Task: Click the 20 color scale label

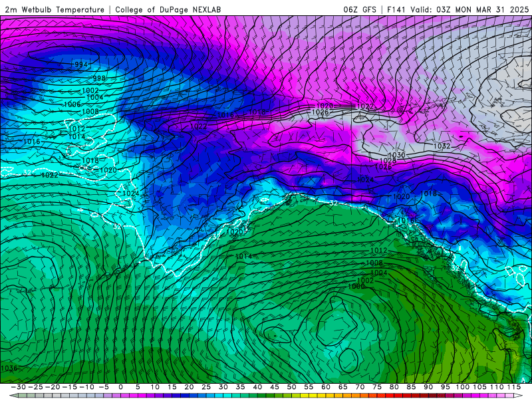Action: (x=189, y=387)
